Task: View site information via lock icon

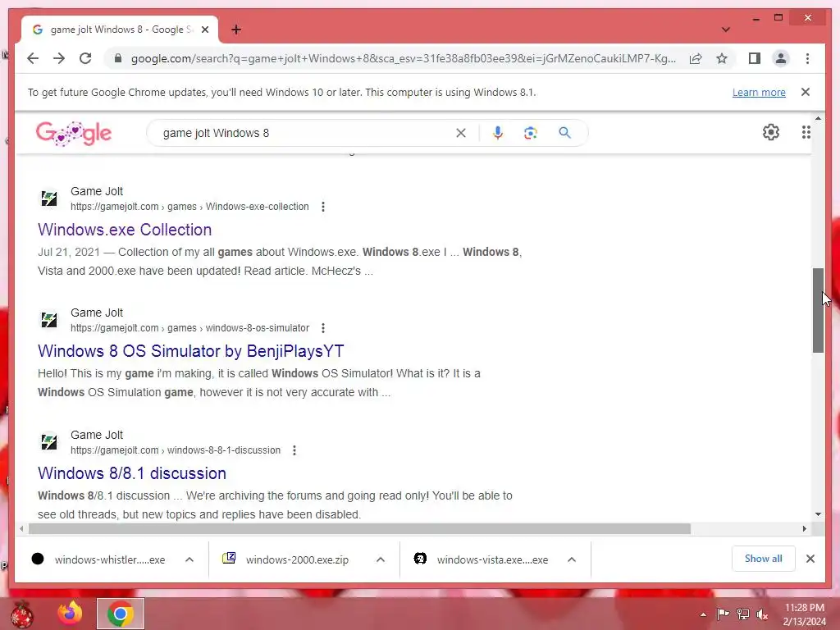Action: coord(118,58)
